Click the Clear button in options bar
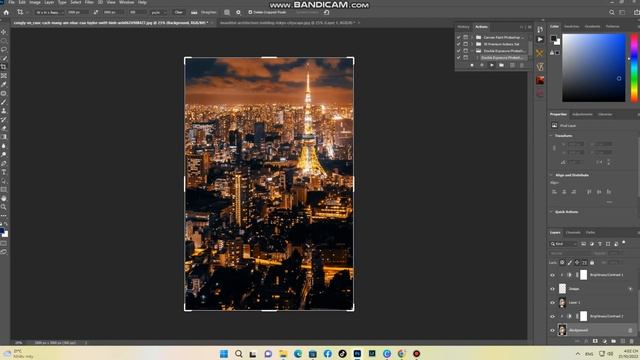 click(178, 12)
